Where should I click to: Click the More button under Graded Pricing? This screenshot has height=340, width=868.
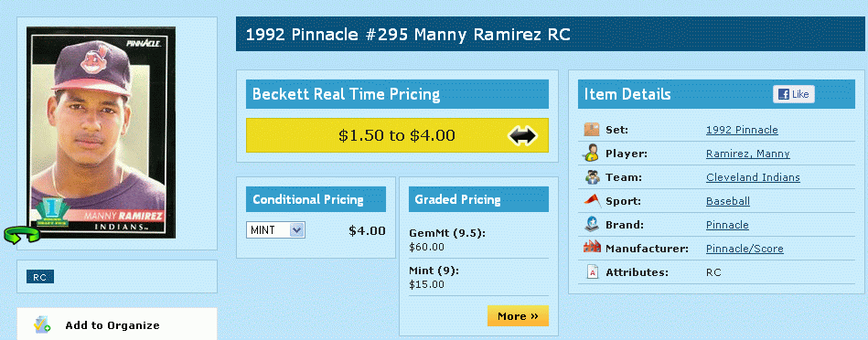click(x=518, y=316)
